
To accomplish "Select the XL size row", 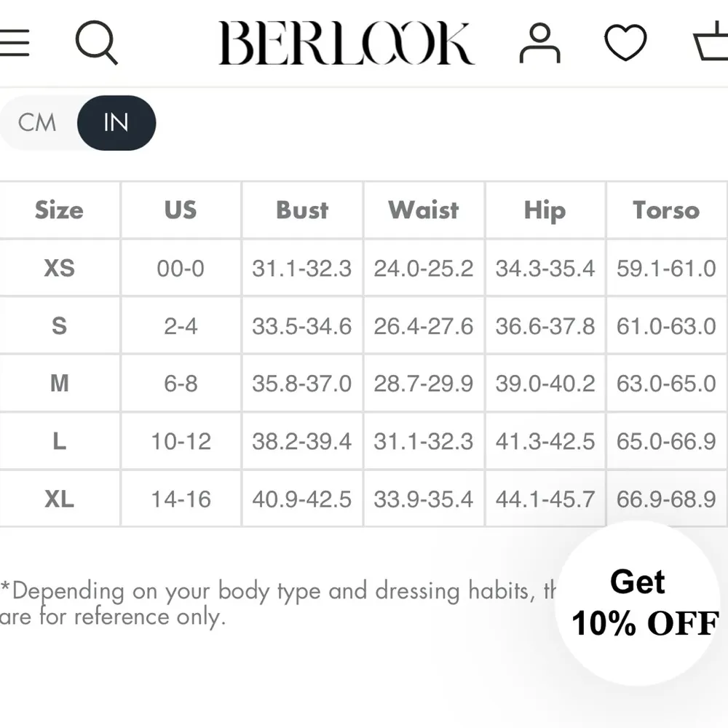I will pos(60,499).
